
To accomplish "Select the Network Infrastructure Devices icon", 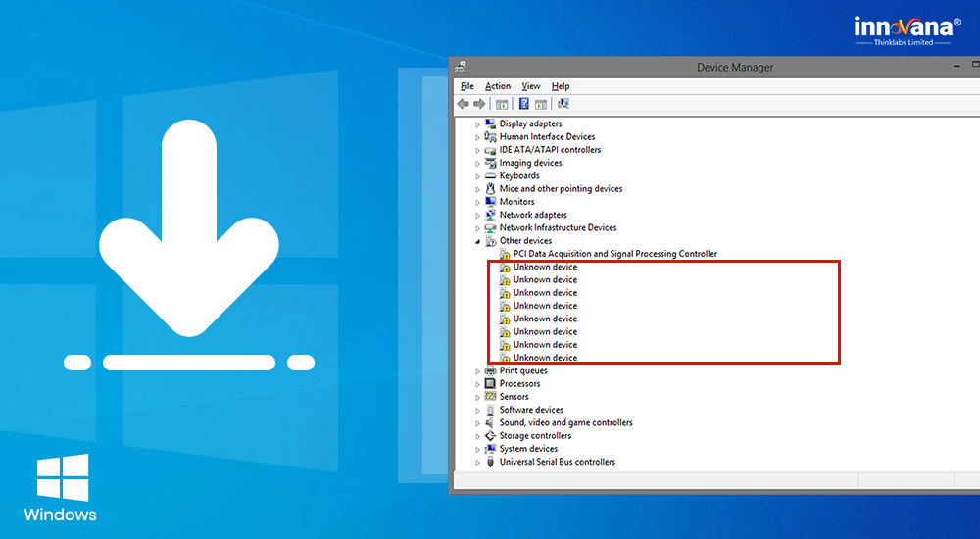I will pos(491,228).
